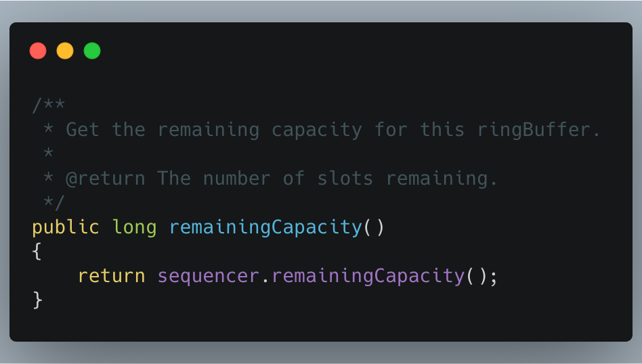This screenshot has height=364, width=642.
Task: Click the "/**" Javadoc comment opener
Action: point(49,105)
